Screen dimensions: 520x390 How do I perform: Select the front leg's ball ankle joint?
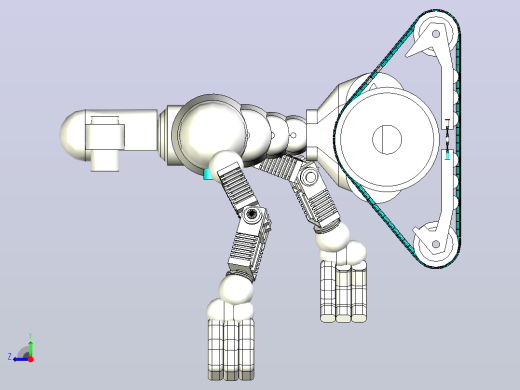point(236,289)
